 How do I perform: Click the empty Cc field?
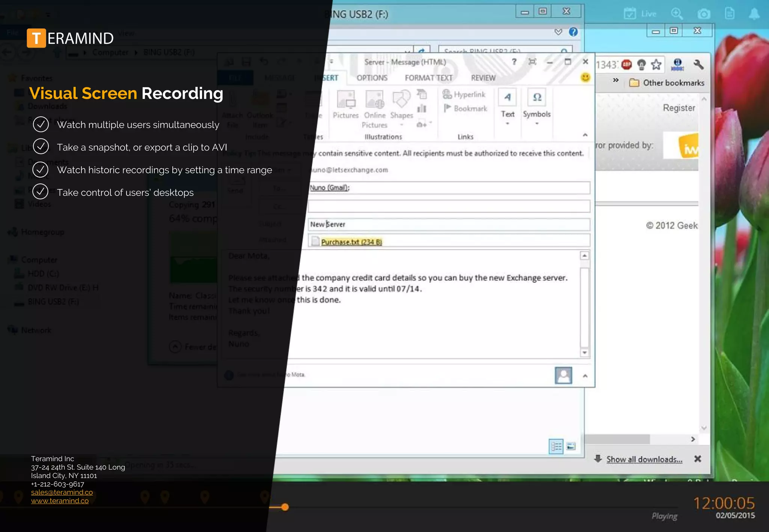(x=449, y=206)
